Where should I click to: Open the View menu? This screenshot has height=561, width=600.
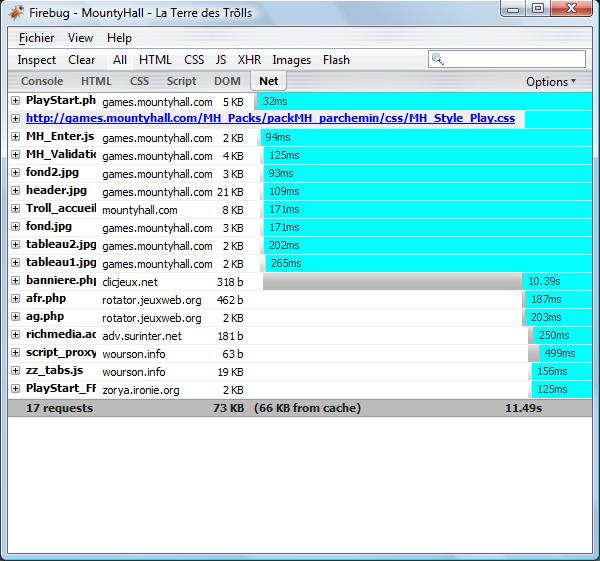pos(80,38)
